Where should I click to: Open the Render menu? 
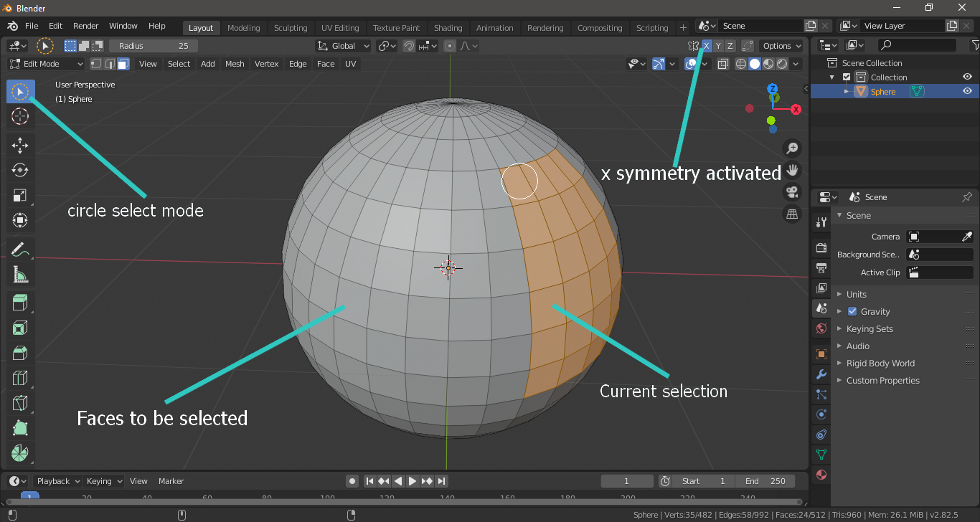click(x=85, y=26)
